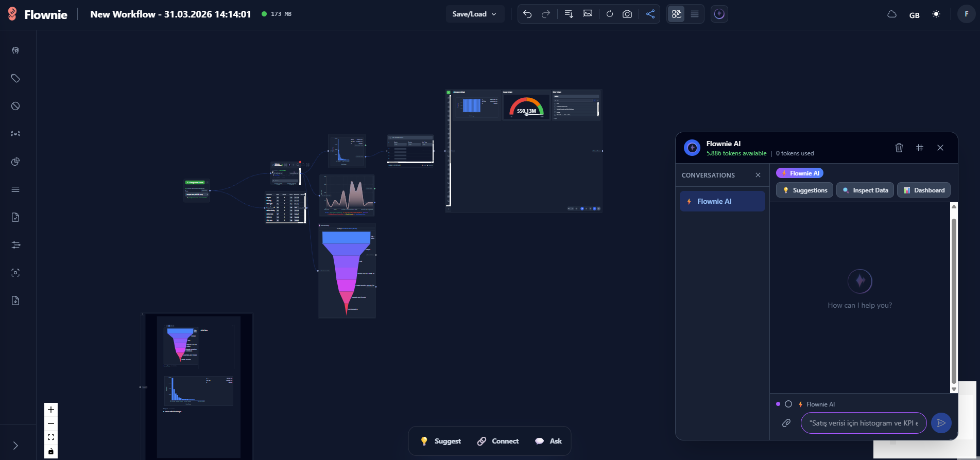Click the Suggest button on canvas bar
This screenshot has height=460, width=980.
[x=441, y=441]
